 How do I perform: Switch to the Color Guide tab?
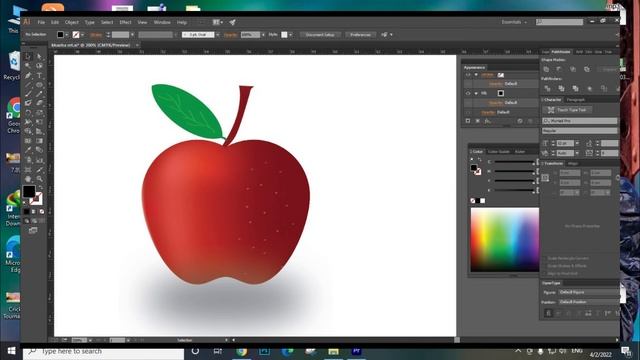pos(499,151)
